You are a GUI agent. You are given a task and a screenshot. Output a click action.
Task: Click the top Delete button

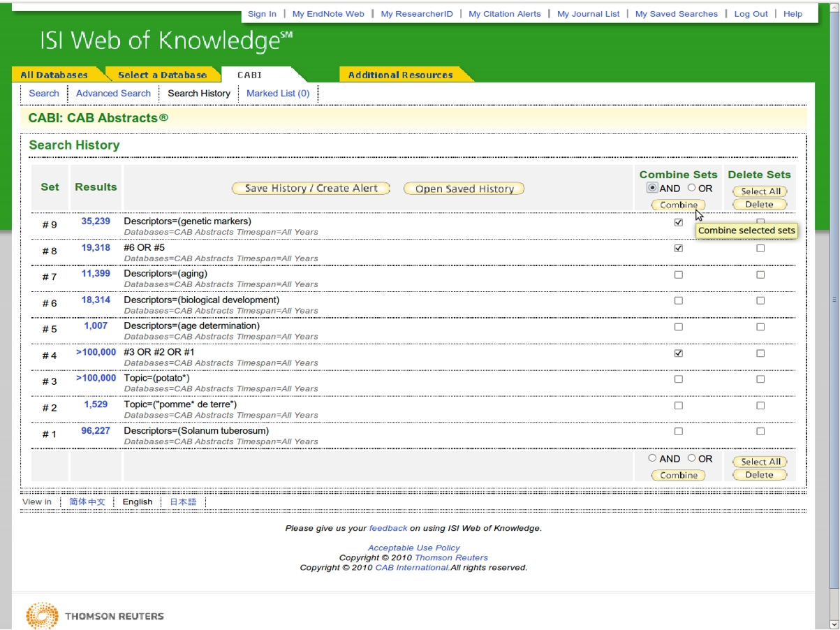point(760,205)
